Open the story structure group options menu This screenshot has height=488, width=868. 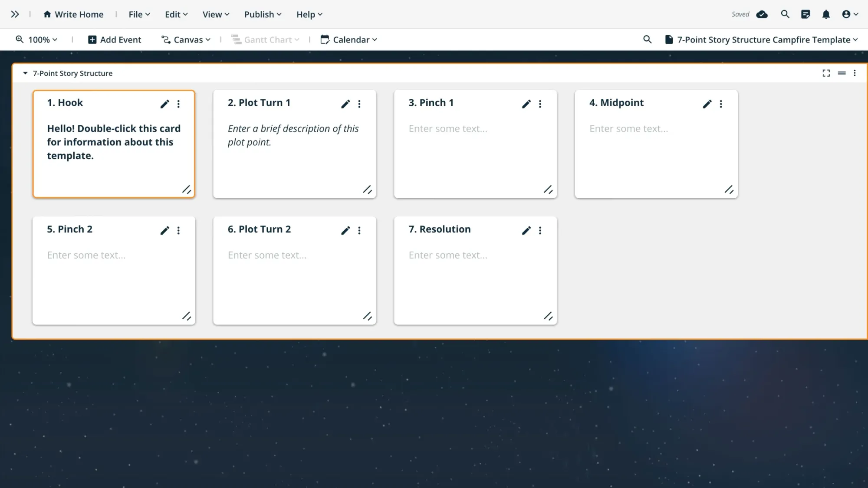pos(855,73)
